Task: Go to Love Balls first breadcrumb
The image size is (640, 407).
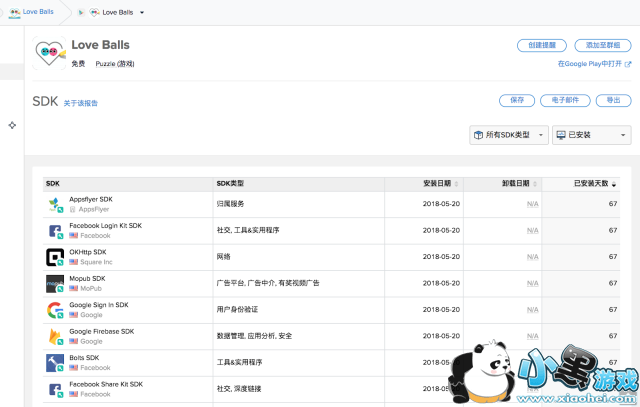Action: [38, 12]
